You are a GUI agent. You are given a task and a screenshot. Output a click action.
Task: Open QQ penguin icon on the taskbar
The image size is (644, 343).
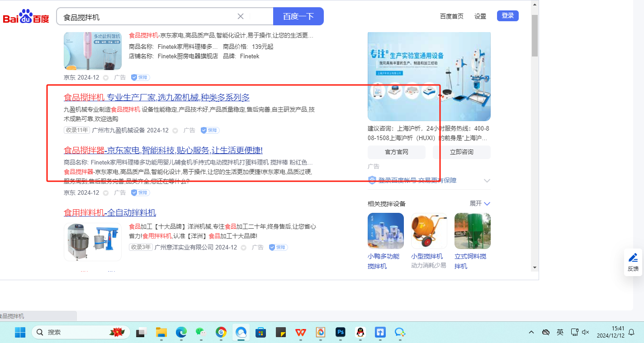click(360, 333)
